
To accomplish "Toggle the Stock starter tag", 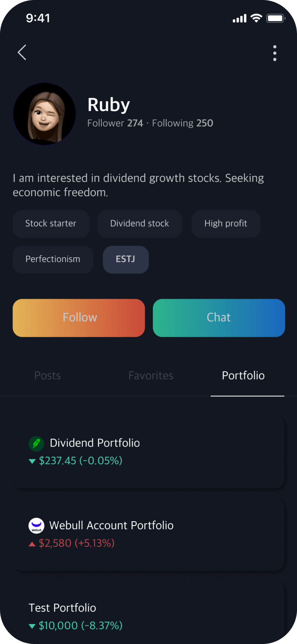I will [x=51, y=224].
